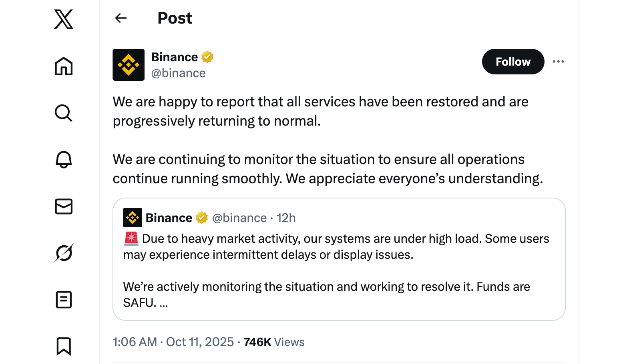The height and width of the screenshot is (364, 619).
Task: Open the post's three-dot more menu
Action: [x=558, y=62]
